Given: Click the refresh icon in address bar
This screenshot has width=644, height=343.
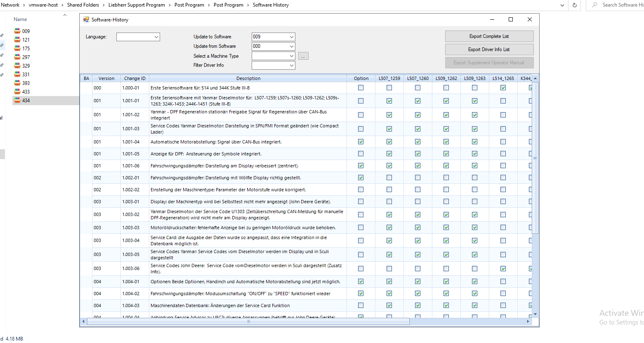Looking at the screenshot, I should click(574, 5).
